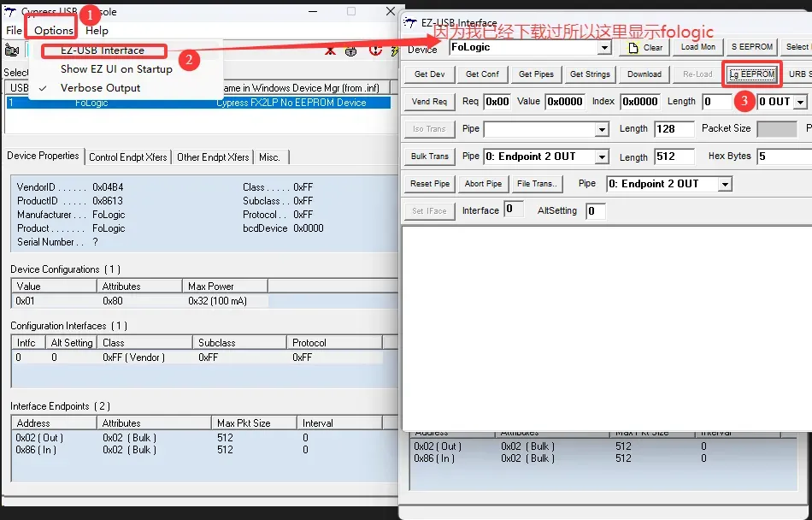Select the FoLogic device row in list

(199, 103)
